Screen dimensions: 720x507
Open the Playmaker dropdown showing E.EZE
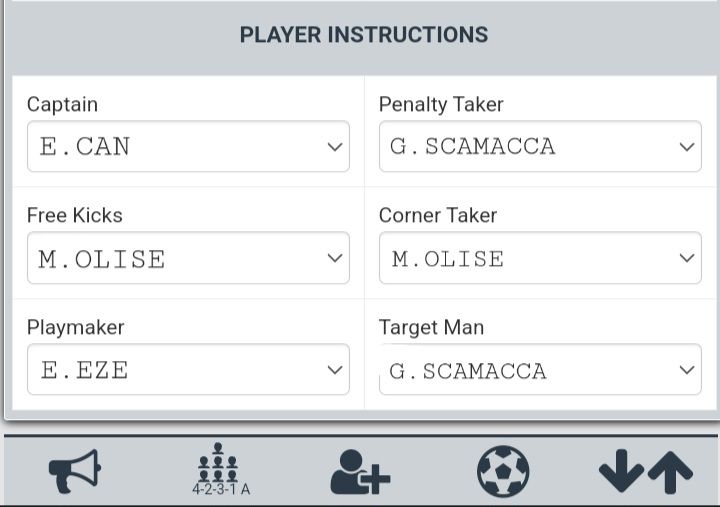(x=188, y=370)
